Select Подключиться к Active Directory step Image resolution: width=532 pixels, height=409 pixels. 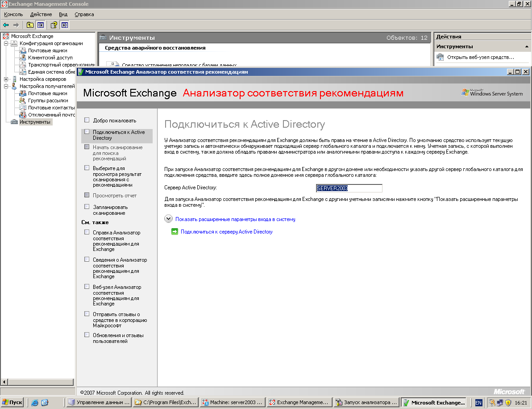(x=117, y=135)
